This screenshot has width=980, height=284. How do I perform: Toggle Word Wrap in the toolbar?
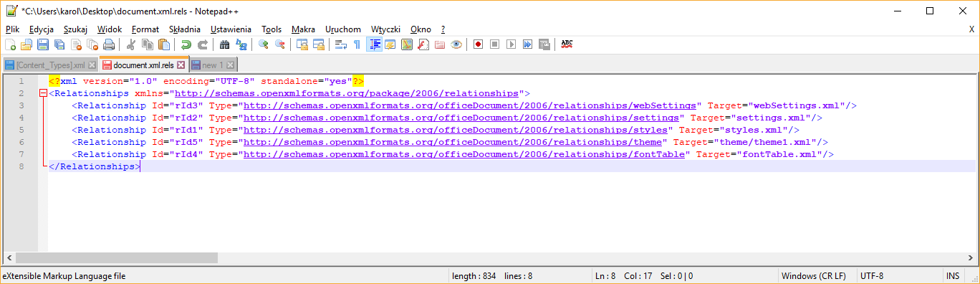coord(340,44)
